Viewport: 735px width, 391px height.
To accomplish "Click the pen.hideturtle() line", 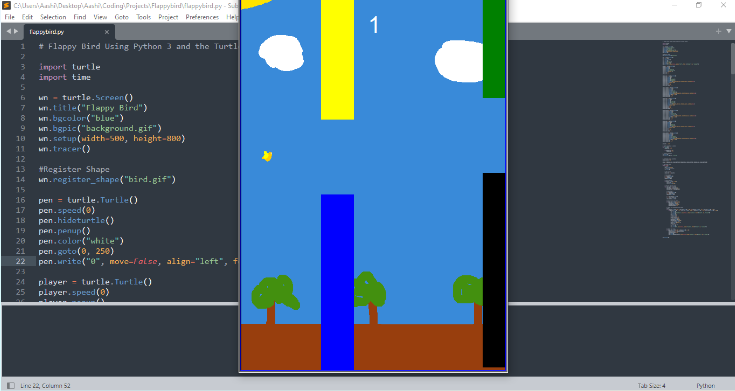I will pyautogui.click(x=76, y=220).
